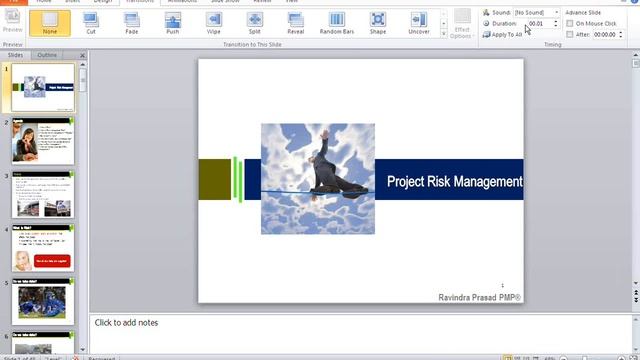Apply the Wipe transition
The width and height of the screenshot is (640, 360).
click(x=213, y=23)
